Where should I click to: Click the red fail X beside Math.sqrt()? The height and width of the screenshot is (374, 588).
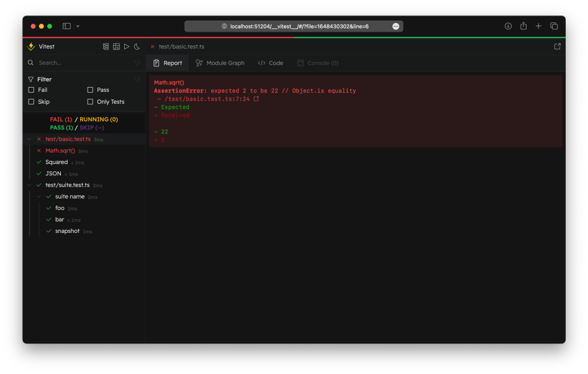[39, 151]
